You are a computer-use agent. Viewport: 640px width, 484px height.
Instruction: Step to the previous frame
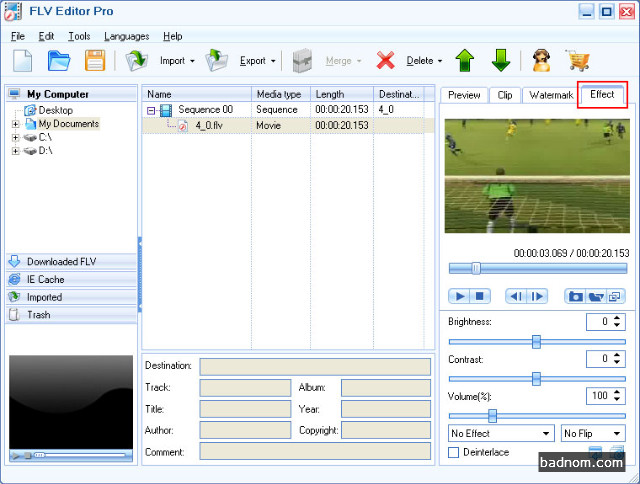pos(516,296)
